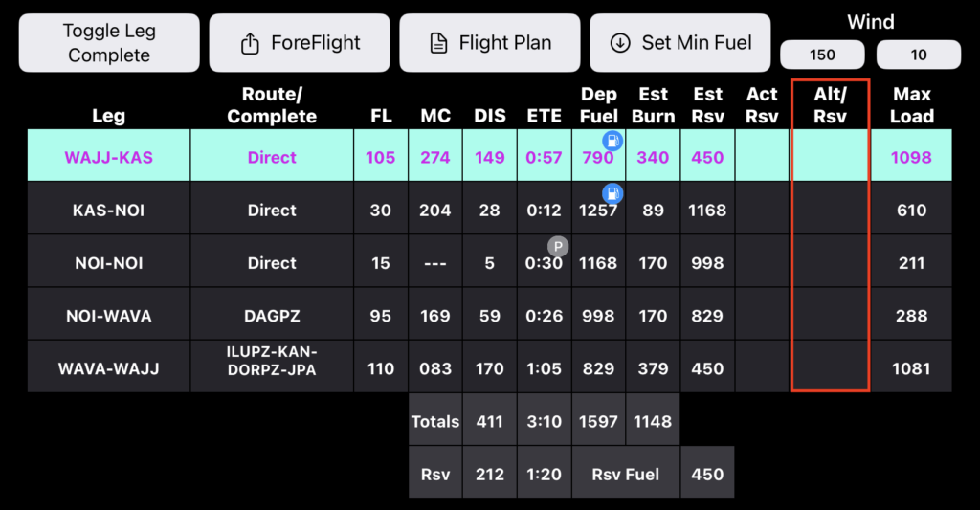The height and width of the screenshot is (510, 980).
Task: Click the ForeFlight share icon
Action: [x=250, y=43]
